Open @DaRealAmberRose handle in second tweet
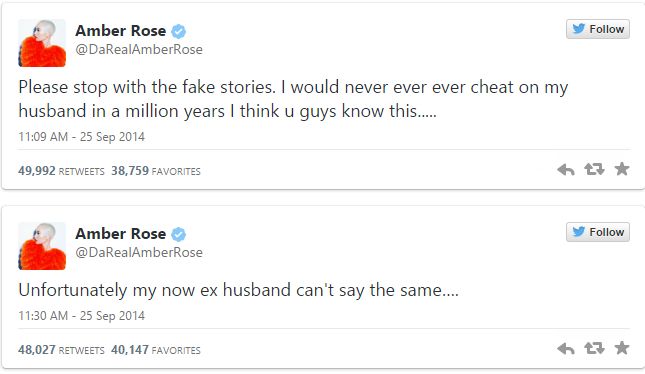645x374 pixels. 139,252
